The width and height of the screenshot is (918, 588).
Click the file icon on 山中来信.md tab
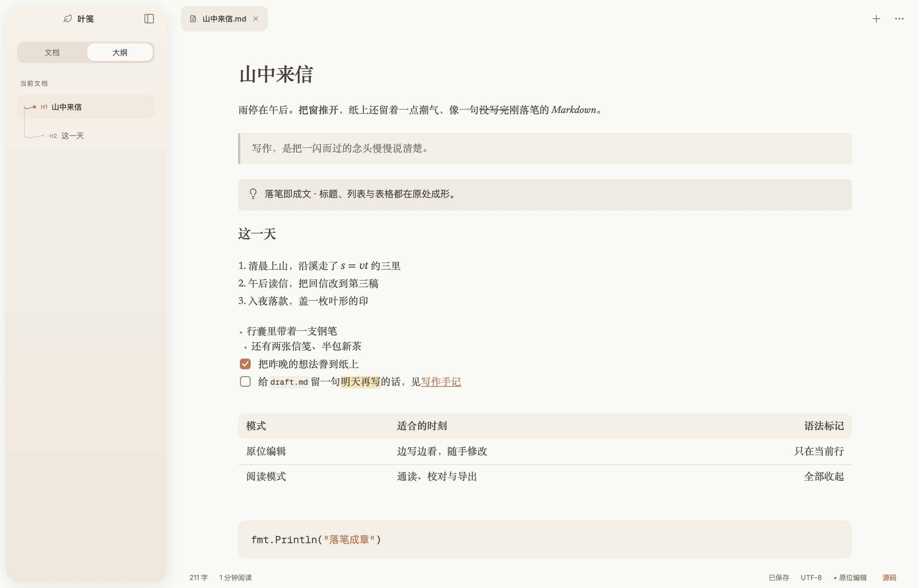[193, 19]
